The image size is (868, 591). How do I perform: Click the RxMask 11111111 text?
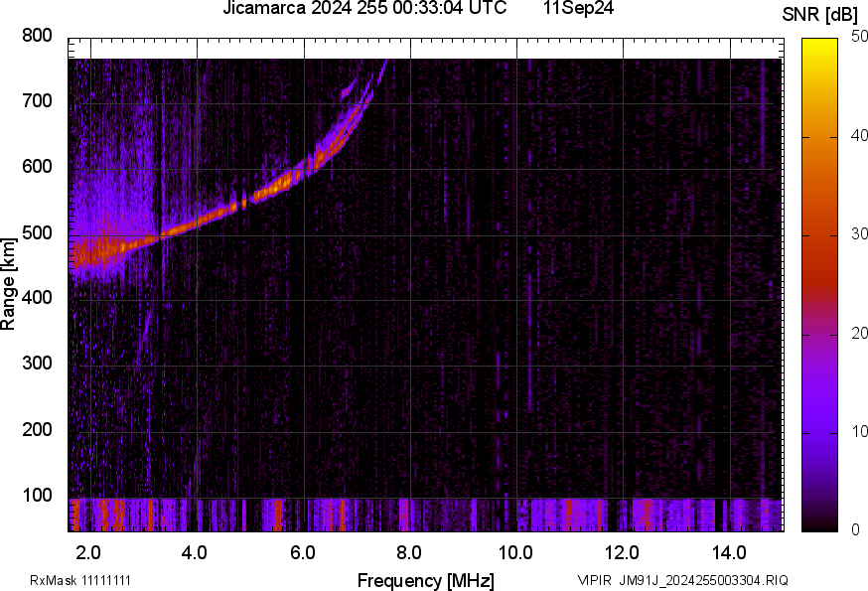80,580
